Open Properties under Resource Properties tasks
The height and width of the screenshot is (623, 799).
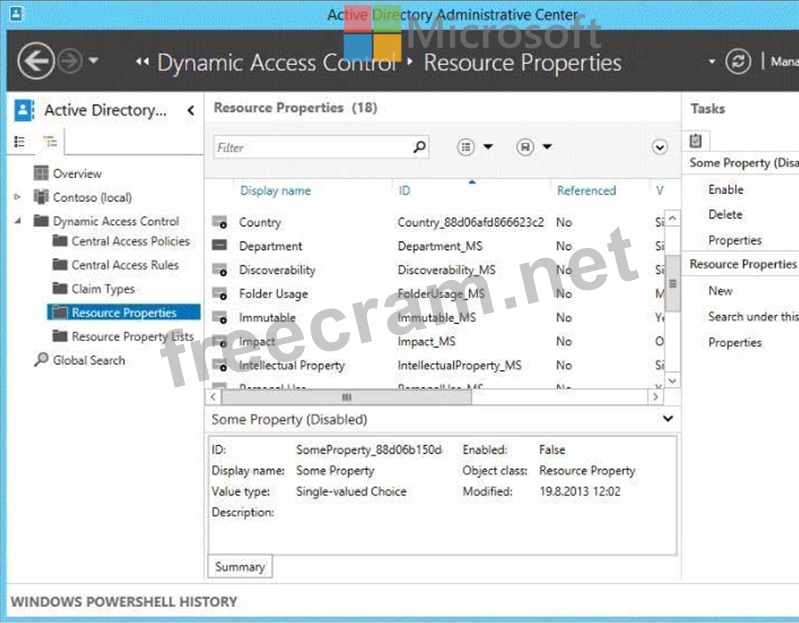(x=735, y=342)
